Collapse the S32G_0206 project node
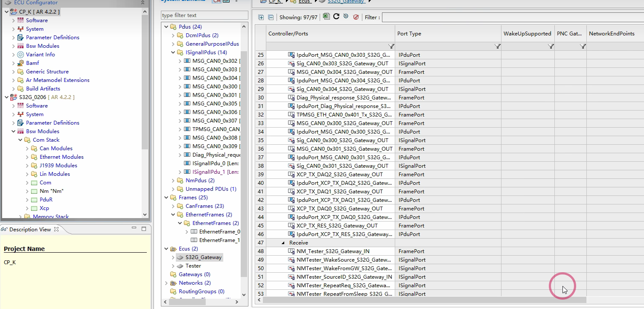 point(6,97)
